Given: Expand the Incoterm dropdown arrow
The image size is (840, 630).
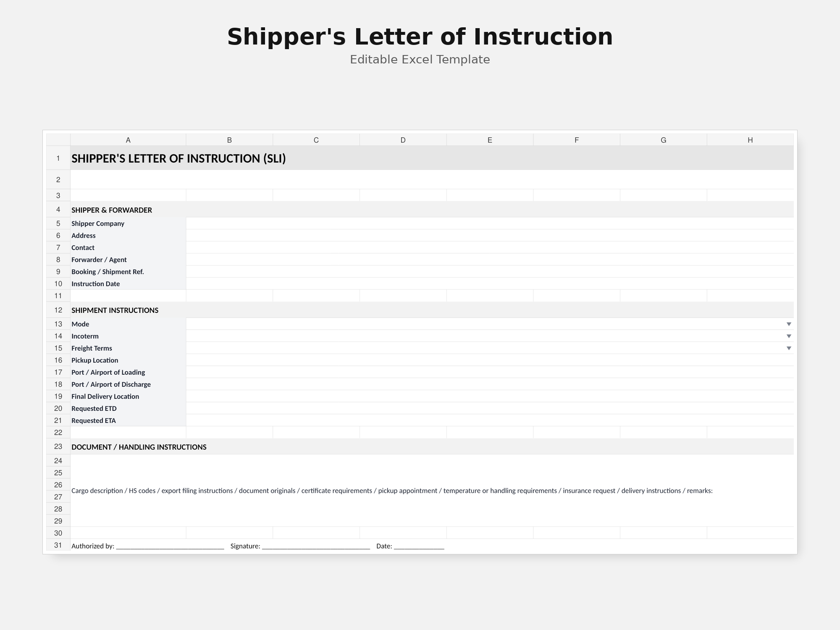Looking at the screenshot, I should click(x=788, y=336).
